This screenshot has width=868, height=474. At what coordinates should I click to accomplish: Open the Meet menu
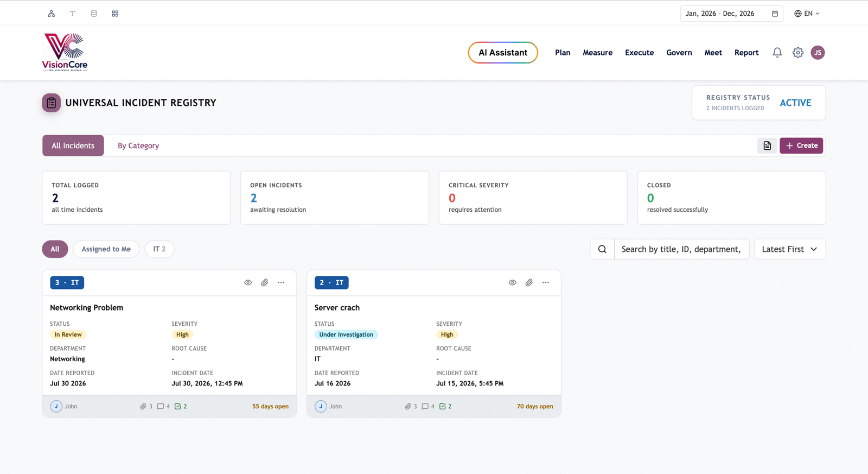point(713,53)
